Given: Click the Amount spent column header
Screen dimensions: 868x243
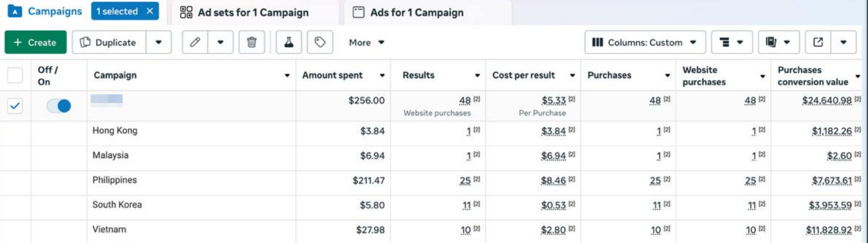Looking at the screenshot, I should click(332, 75).
